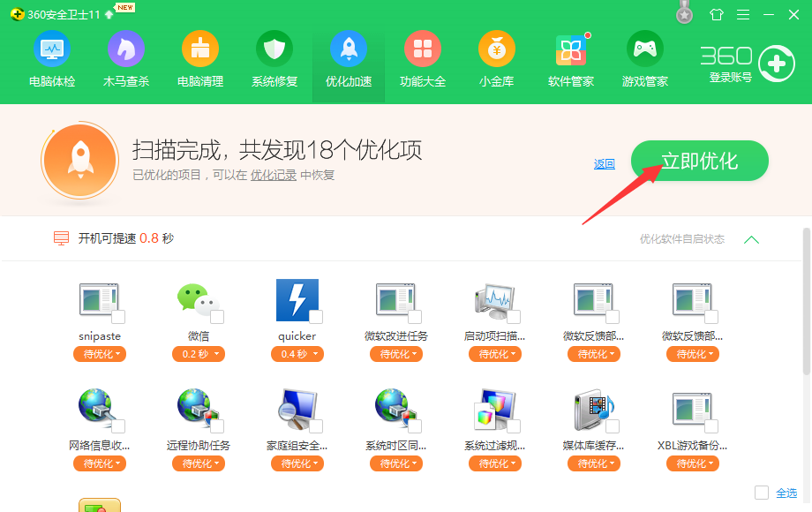Open the main menu hamburger icon

(743, 14)
